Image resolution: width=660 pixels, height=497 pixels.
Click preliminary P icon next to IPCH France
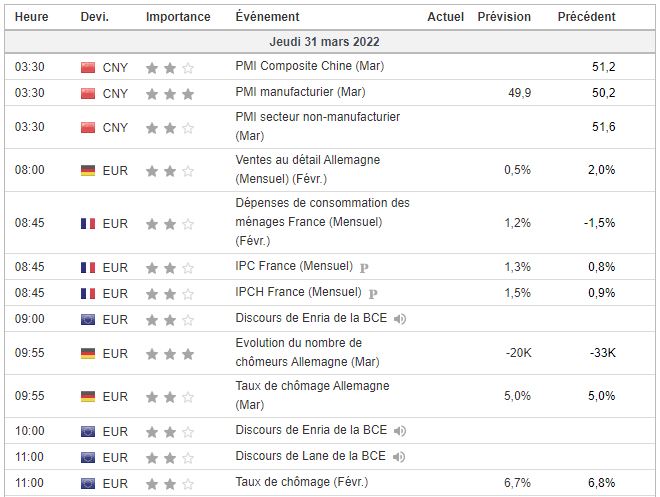(x=373, y=294)
